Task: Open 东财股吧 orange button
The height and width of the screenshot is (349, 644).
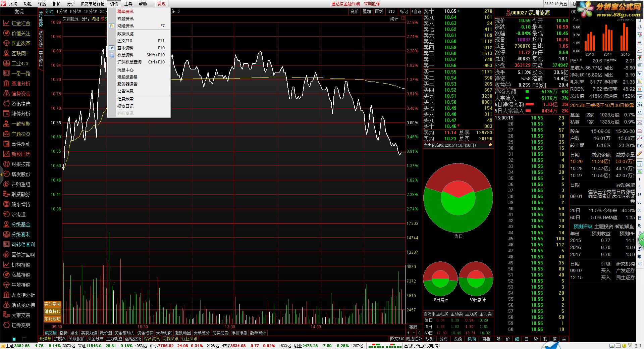Action: coord(53,319)
